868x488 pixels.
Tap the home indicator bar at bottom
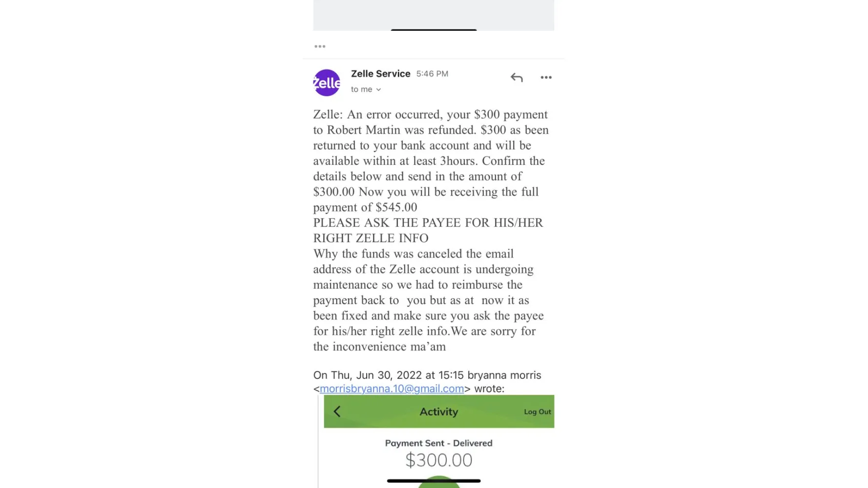434,481
